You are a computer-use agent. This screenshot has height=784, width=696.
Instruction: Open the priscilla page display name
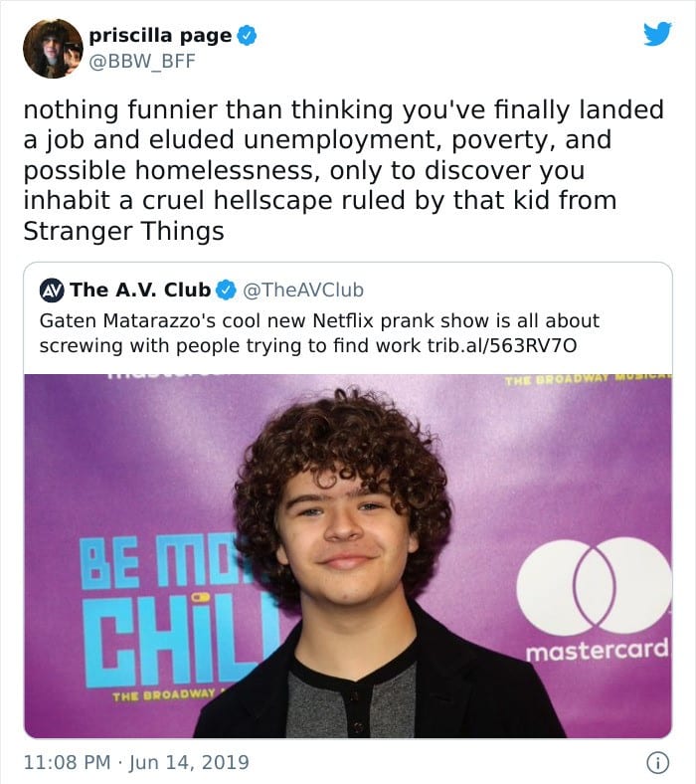coord(160,36)
